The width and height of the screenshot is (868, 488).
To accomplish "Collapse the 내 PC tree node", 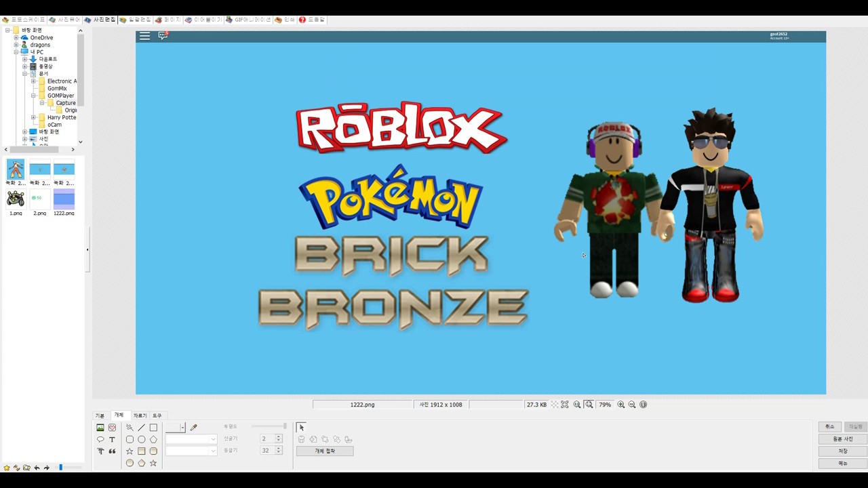I will click(x=16, y=52).
